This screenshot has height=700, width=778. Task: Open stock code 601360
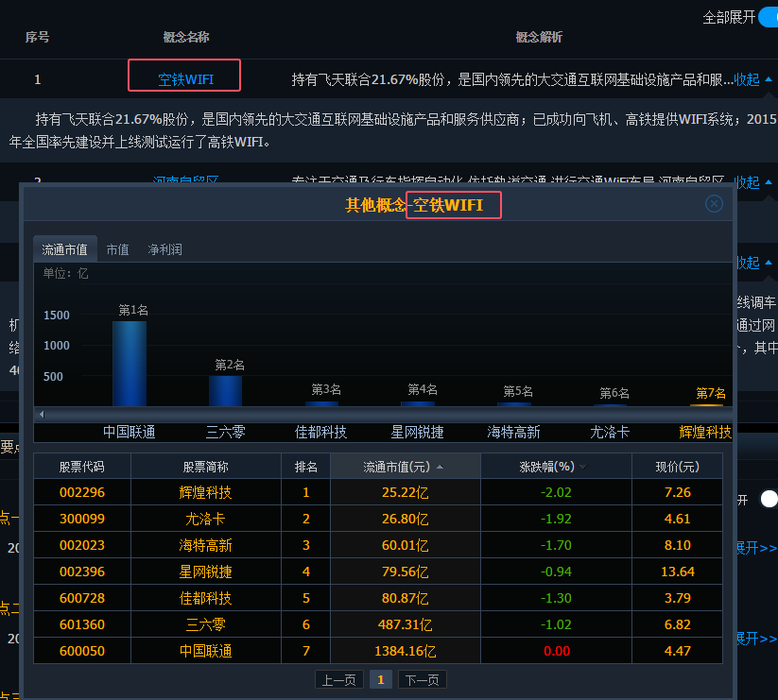[82, 624]
